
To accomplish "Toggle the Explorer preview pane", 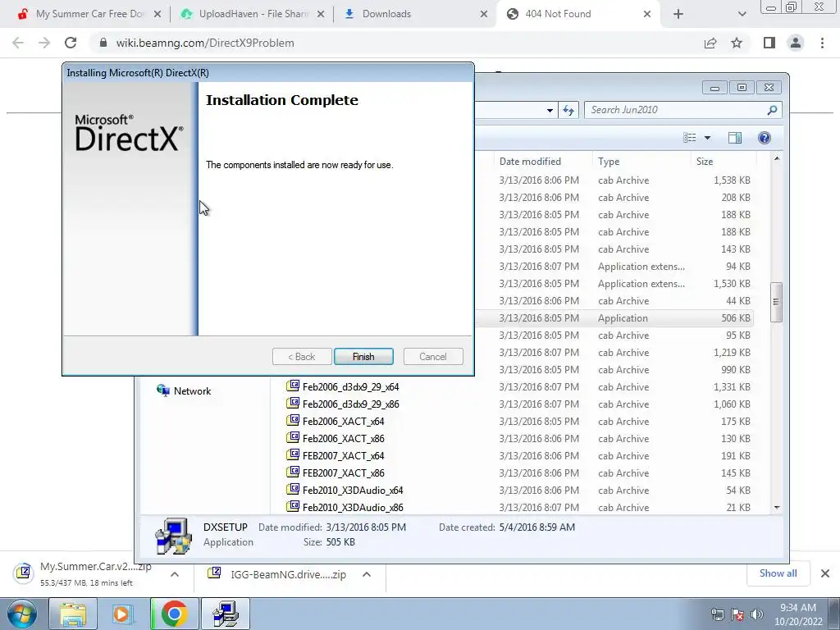I will click(x=735, y=138).
